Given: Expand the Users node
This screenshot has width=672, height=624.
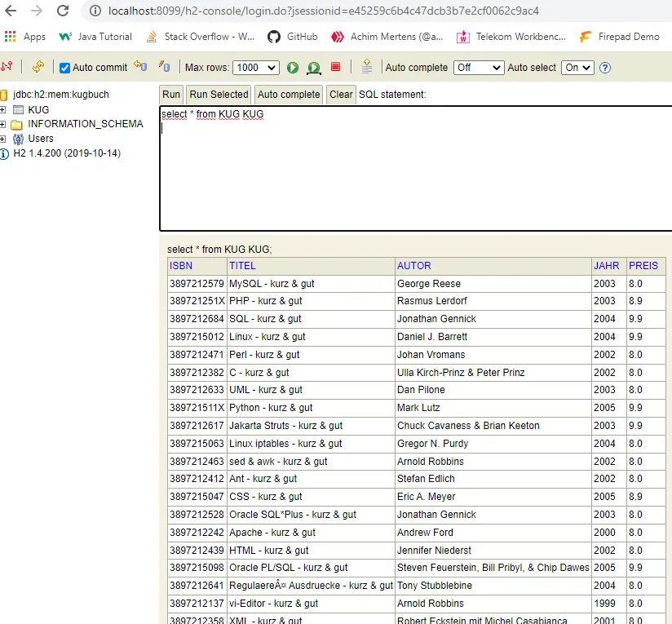Looking at the screenshot, I should pos(3,139).
